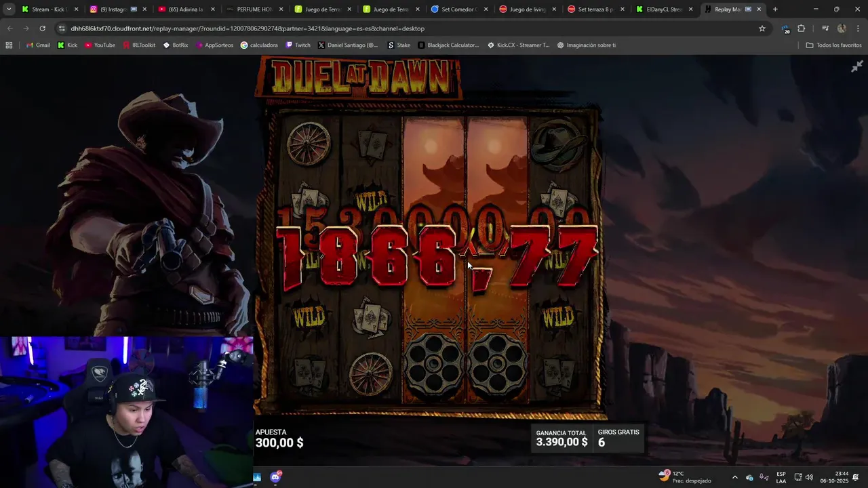Image resolution: width=868 pixels, height=488 pixels.
Task: Switch to the Juego de living tab
Action: (526, 9)
